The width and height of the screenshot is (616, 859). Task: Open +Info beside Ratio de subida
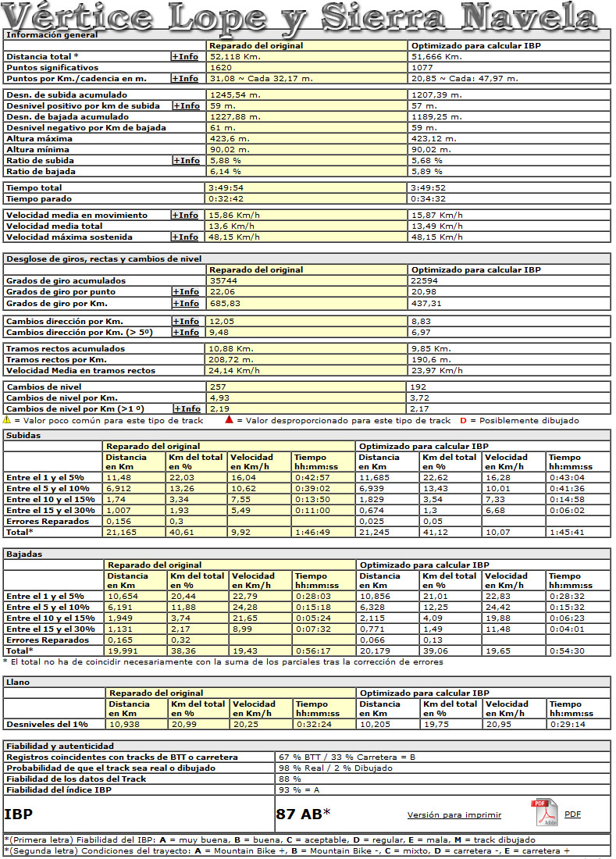coord(185,160)
